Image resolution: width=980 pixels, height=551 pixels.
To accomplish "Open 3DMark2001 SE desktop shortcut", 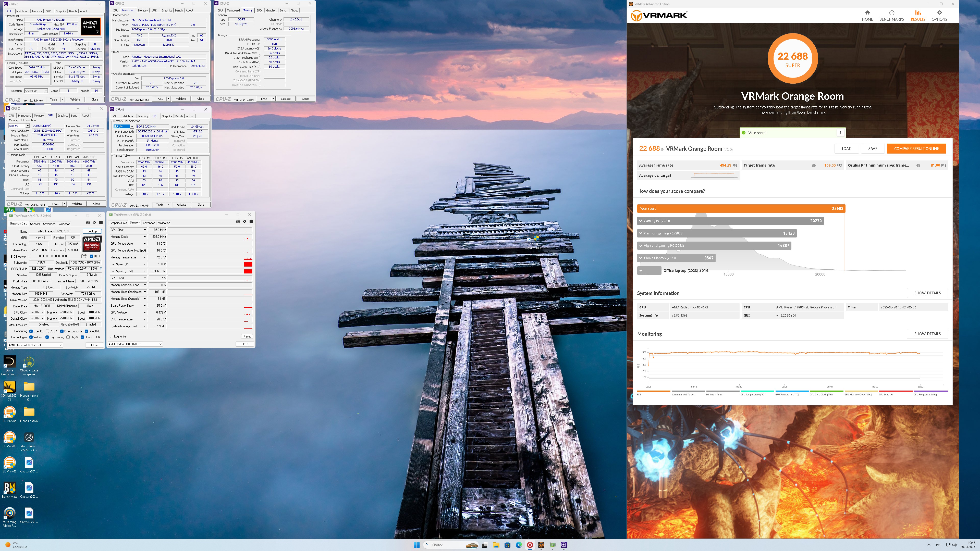I will tap(9, 391).
